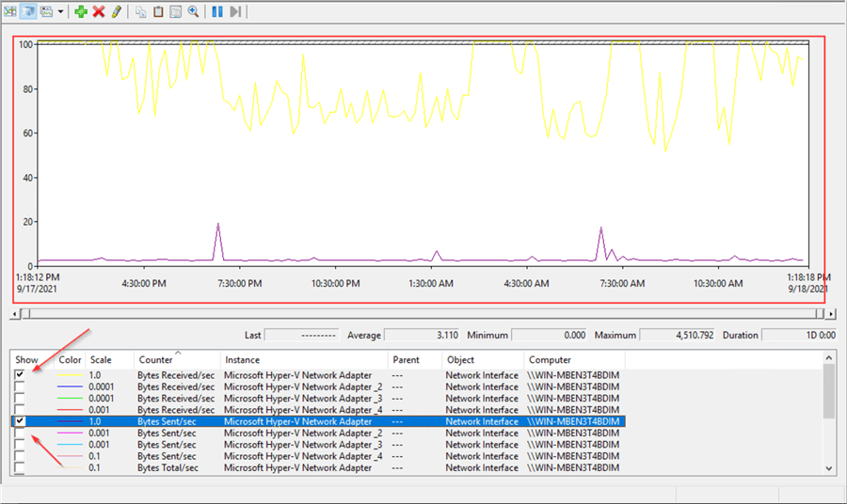Click the Update Data step icon
The width and height of the screenshot is (847, 504).
235,11
